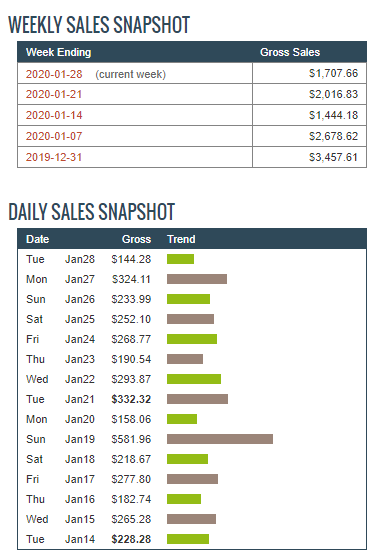Select the $1,707.66 gross sales cell
The width and height of the screenshot is (389, 559).
pyautogui.click(x=333, y=73)
